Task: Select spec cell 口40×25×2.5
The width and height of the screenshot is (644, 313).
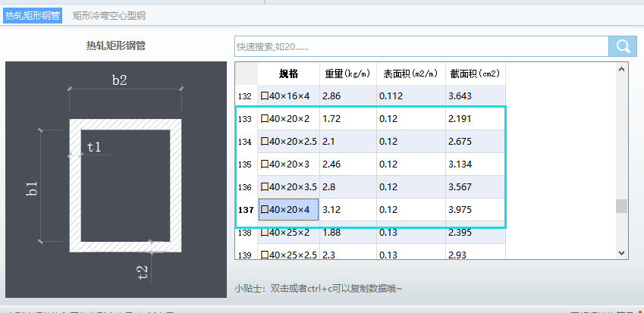Action: click(289, 252)
